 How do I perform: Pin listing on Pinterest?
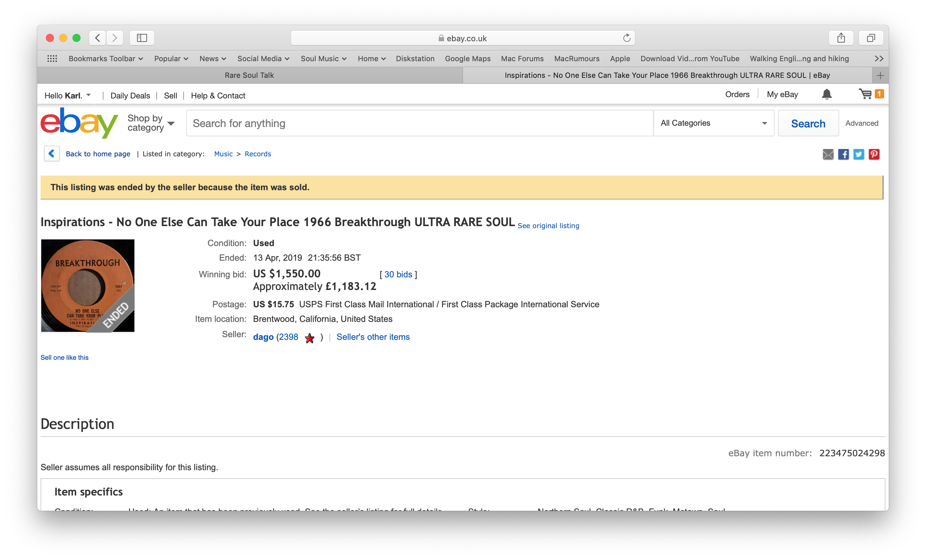(874, 155)
